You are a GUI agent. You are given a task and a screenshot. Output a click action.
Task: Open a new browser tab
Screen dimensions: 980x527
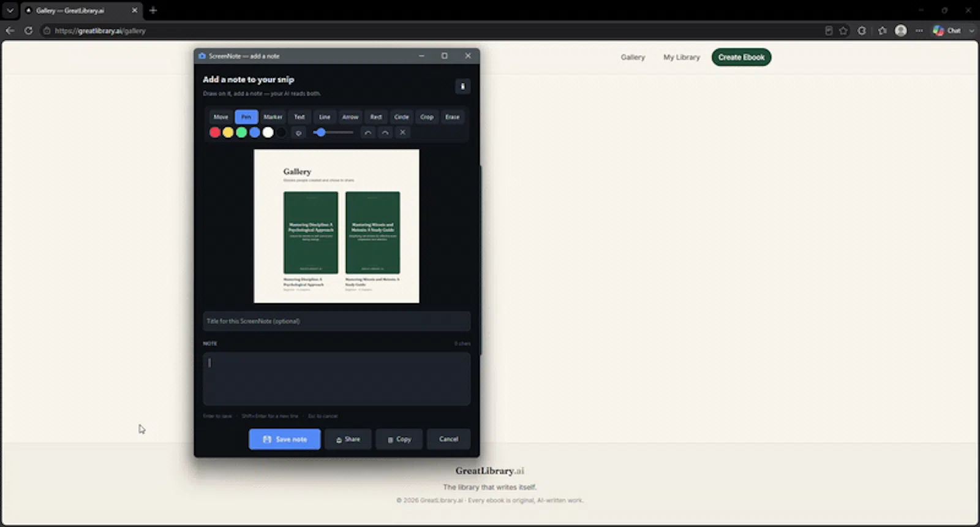click(153, 10)
